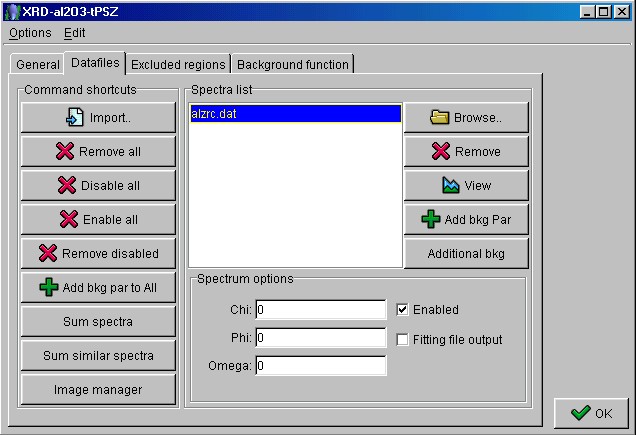Click in the Omega input field

coord(321,366)
